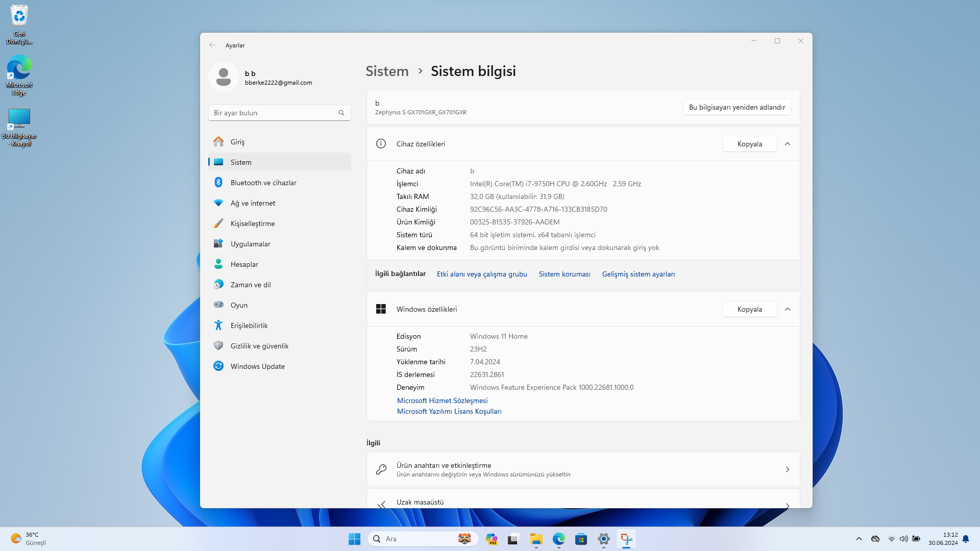Viewport: 980px width, 551px height.
Task: Open Bluetooth ve cihazlar settings
Action: pyautogui.click(x=280, y=183)
